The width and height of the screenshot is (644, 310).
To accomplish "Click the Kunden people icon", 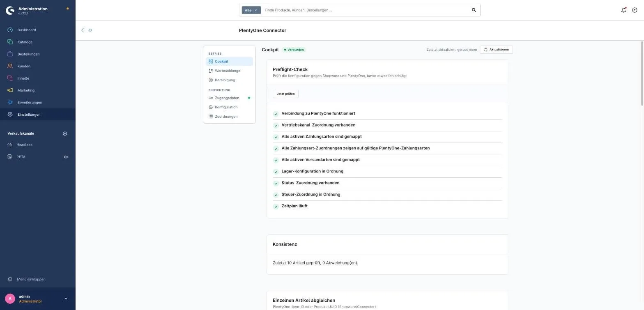I will click(10, 66).
